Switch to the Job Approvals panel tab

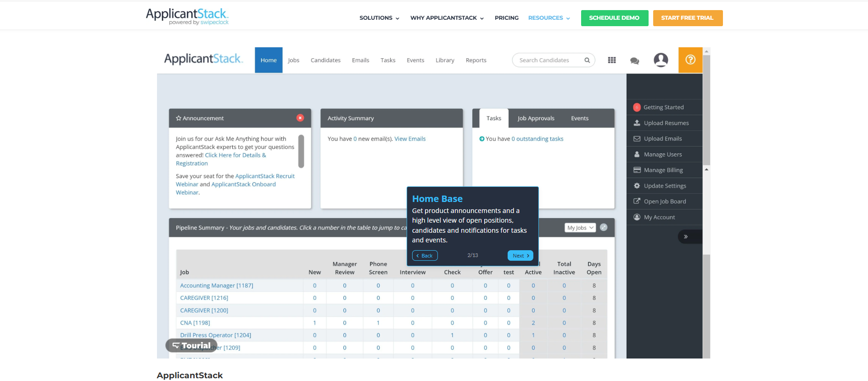pyautogui.click(x=536, y=118)
